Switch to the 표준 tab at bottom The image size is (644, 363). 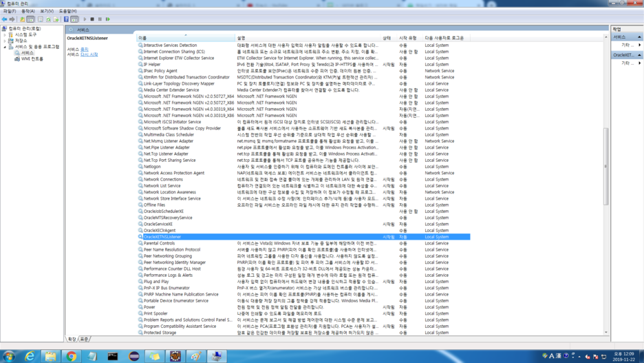click(84, 339)
